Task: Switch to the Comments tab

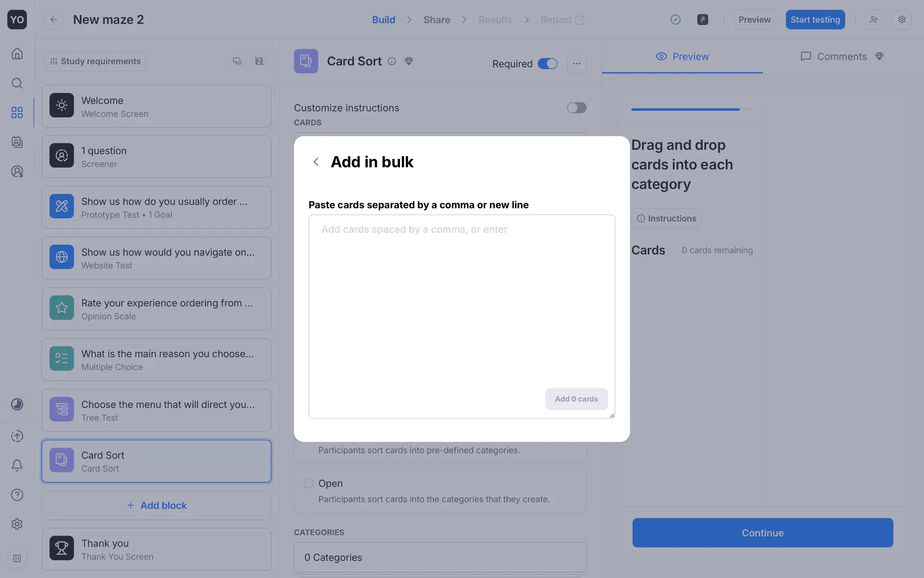Action: [x=841, y=56]
